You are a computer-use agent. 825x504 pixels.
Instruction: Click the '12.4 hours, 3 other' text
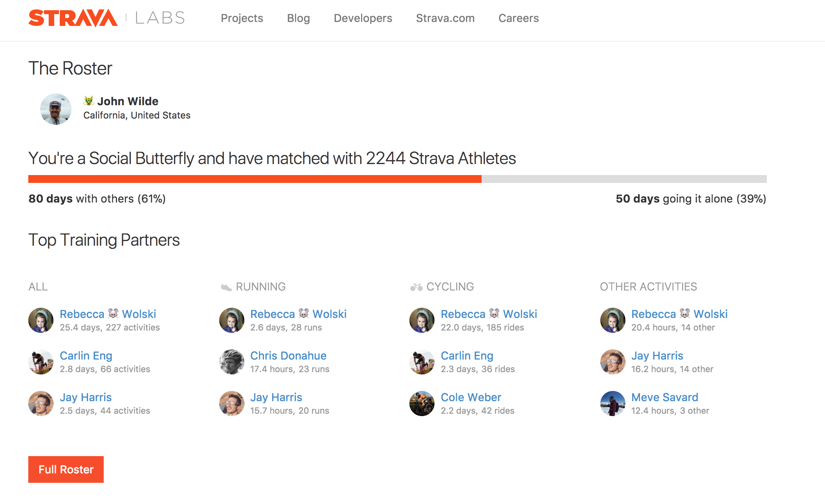tap(670, 411)
